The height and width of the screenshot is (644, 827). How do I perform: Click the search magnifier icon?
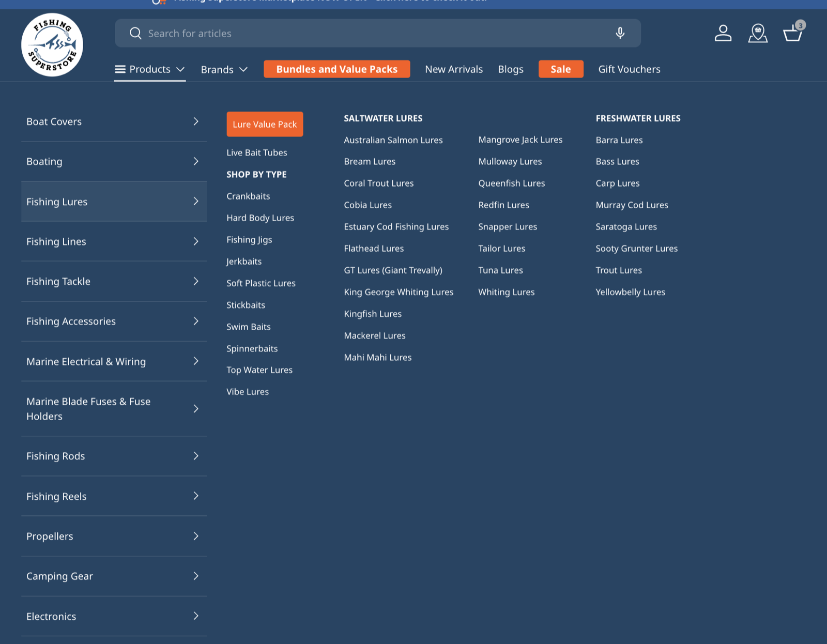tap(135, 33)
